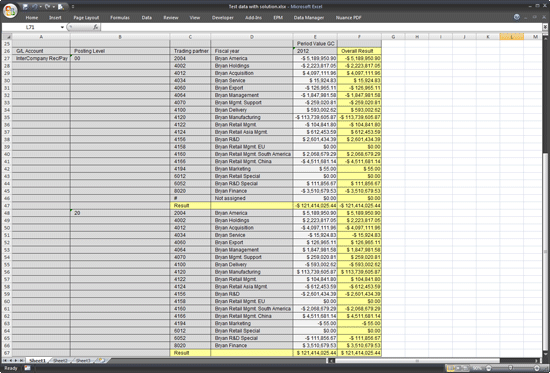The height and width of the screenshot is (373, 550).
Task: Select trading partner 8020 in row 45
Action: pyautogui.click(x=190, y=191)
